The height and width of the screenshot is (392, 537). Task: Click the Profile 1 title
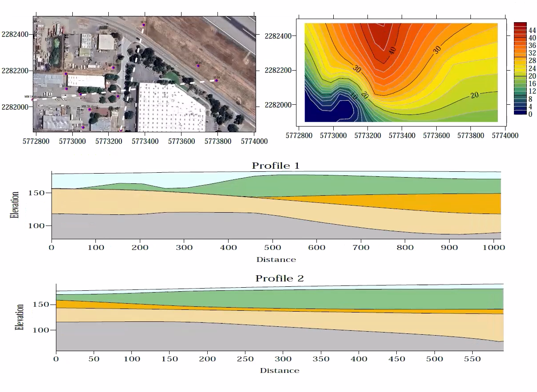(x=276, y=166)
